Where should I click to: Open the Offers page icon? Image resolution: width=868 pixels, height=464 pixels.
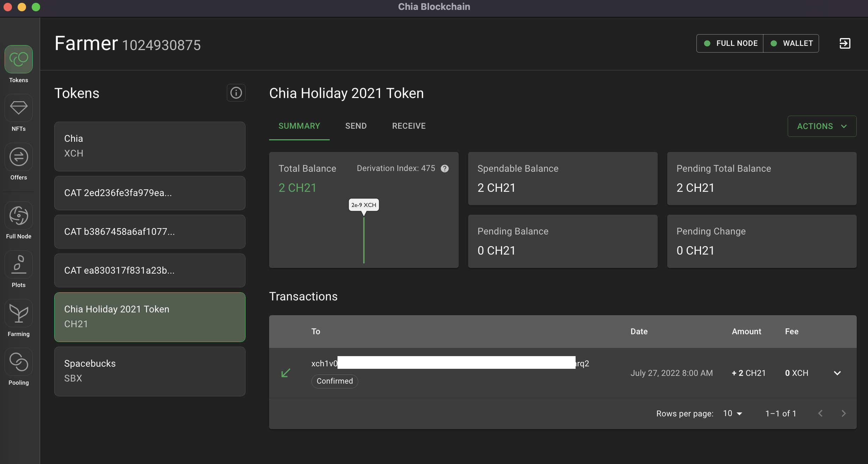click(19, 157)
